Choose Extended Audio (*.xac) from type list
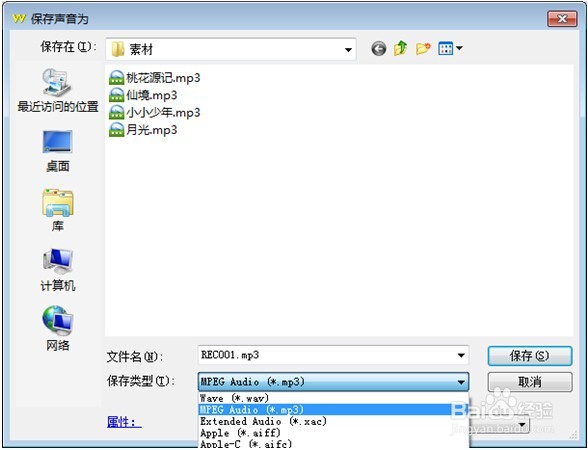 [333, 421]
